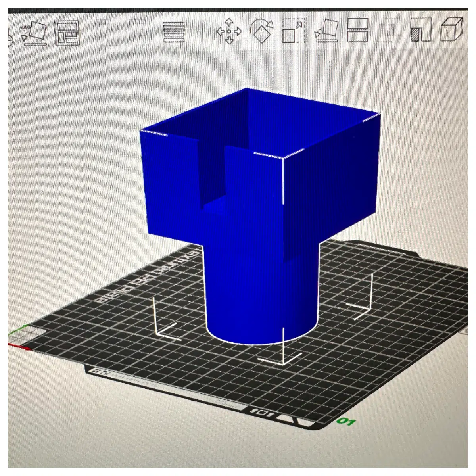Viewport: 476px width, 476px height.
Task: Activate the Support Painting tool
Action: [420, 29]
